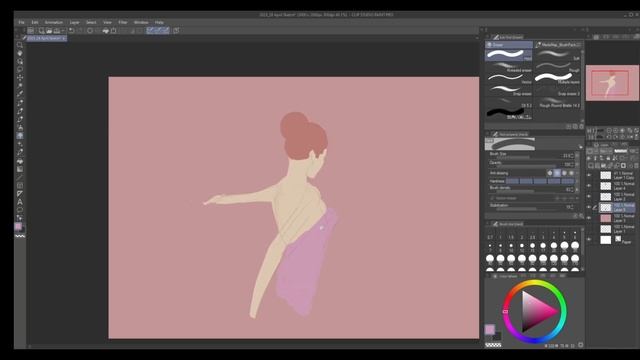Select the last anti-aliasing option

[571, 173]
